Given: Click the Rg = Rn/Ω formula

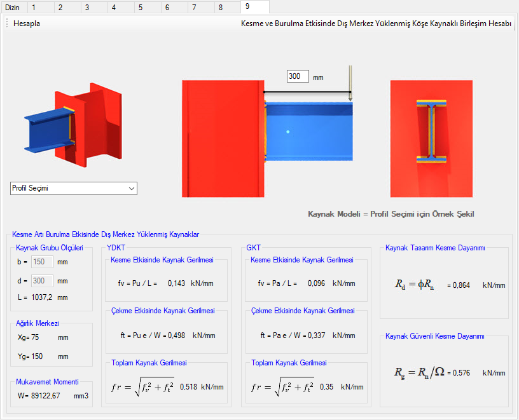Looking at the screenshot, I should pyautogui.click(x=419, y=372).
